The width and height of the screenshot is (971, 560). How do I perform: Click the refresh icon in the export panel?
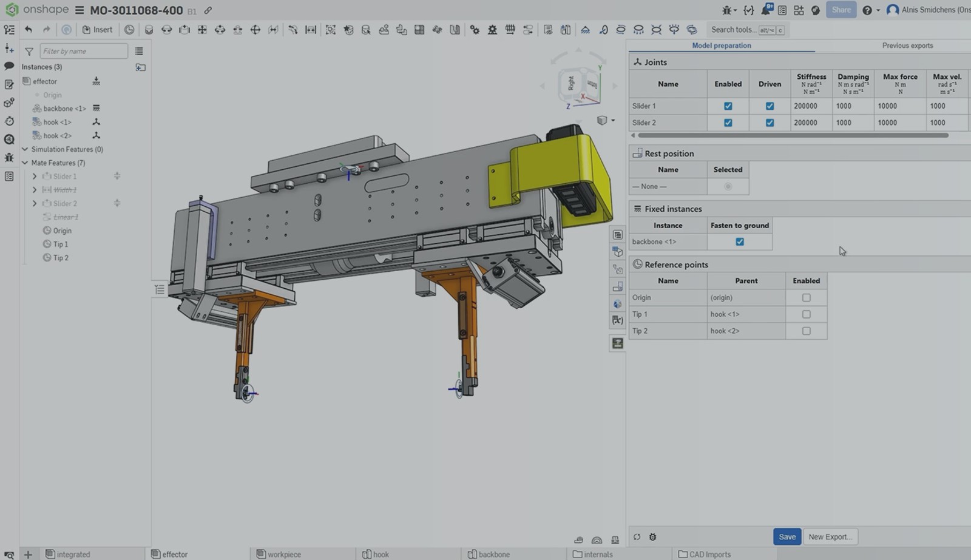(x=637, y=537)
